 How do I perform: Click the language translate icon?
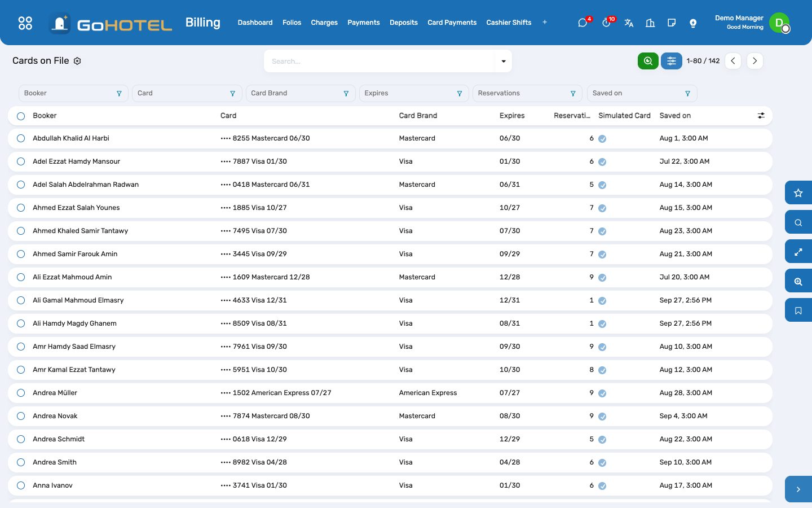[629, 23]
